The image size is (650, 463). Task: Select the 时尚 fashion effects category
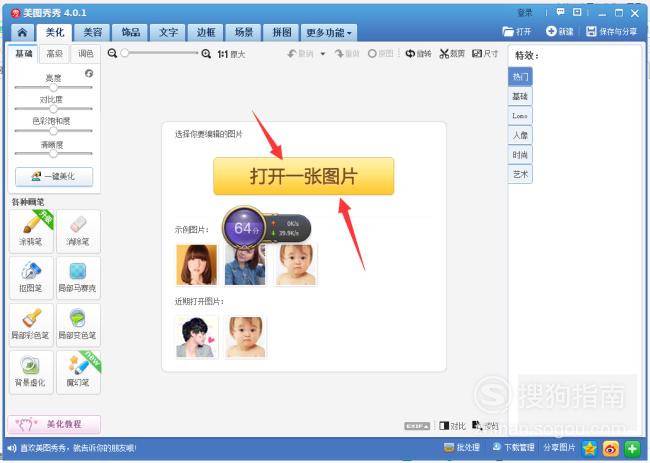coord(520,155)
